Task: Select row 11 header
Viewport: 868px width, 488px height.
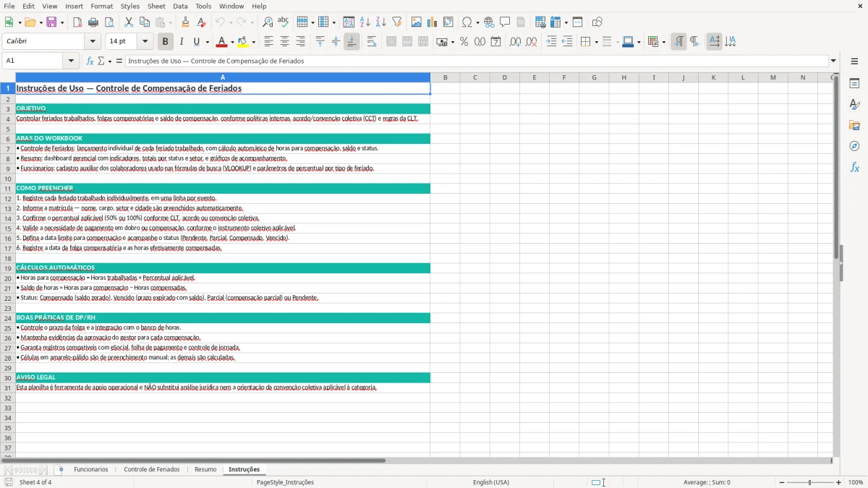Action: pyautogui.click(x=8, y=189)
